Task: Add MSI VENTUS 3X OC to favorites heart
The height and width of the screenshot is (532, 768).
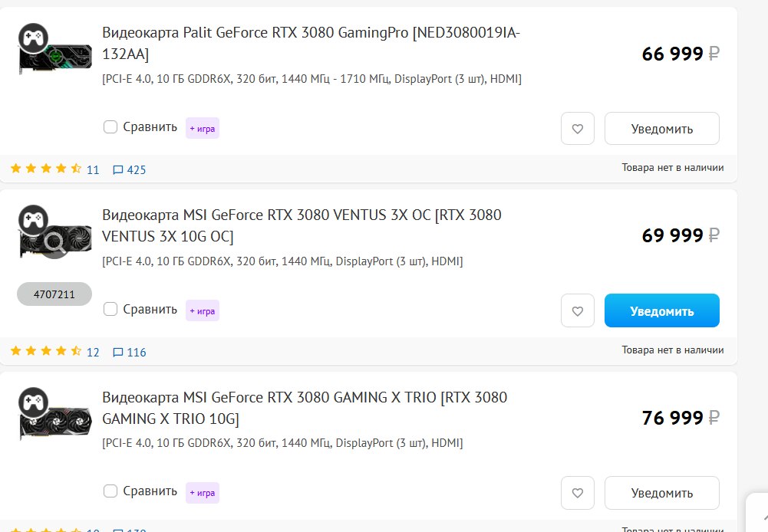Action: pos(578,310)
